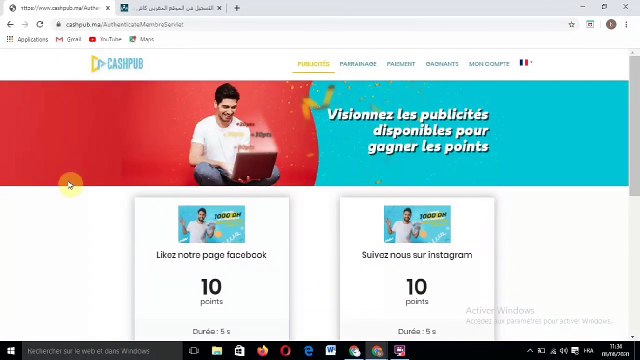Open the YouTube bookmark
Viewport: 640px width, 360px height.
[x=105, y=39]
